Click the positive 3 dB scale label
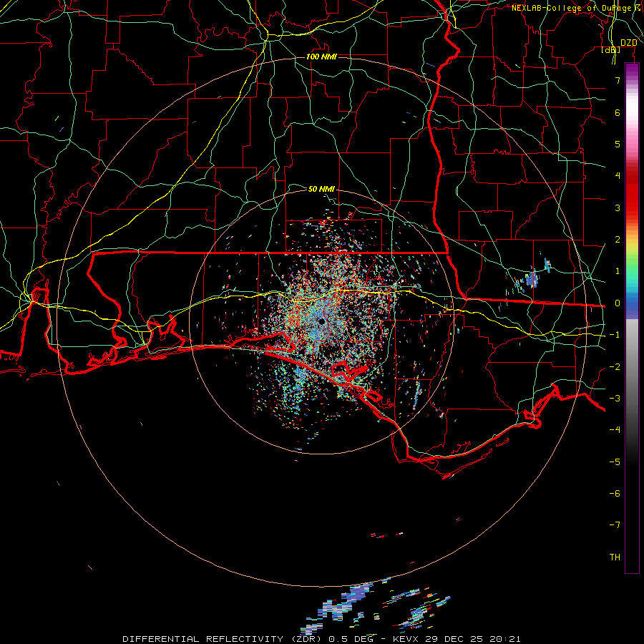This screenshot has height=644, width=644. [x=618, y=208]
